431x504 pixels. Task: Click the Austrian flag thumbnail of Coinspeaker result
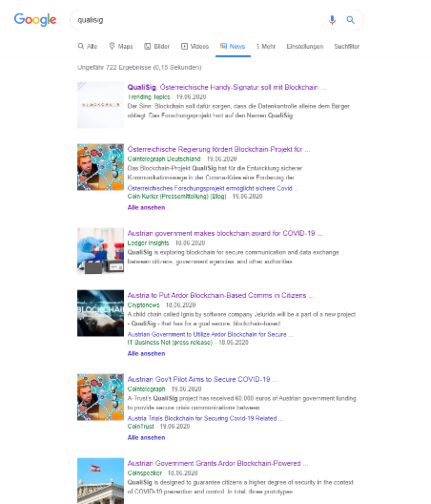click(100, 481)
